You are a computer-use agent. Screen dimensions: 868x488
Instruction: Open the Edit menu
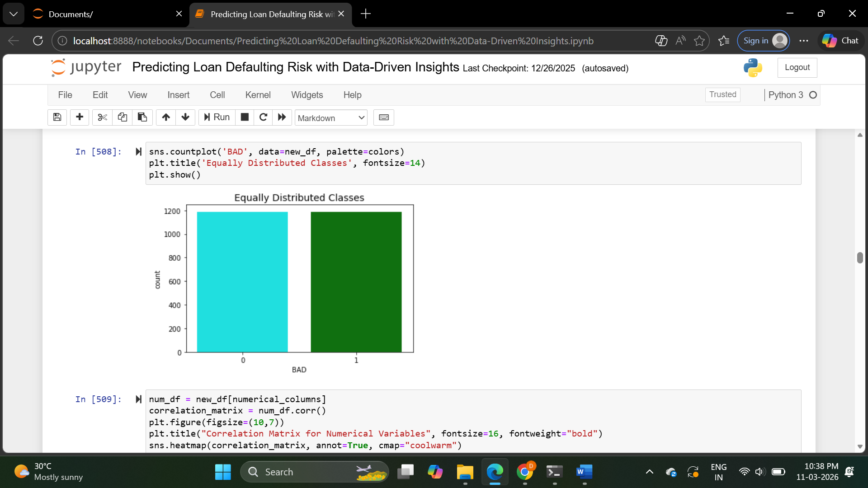(100, 95)
